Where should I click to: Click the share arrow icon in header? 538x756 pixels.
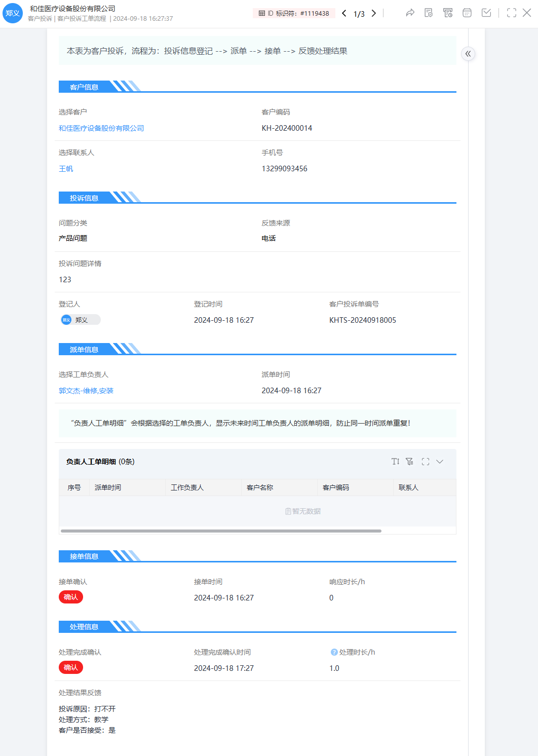point(410,13)
